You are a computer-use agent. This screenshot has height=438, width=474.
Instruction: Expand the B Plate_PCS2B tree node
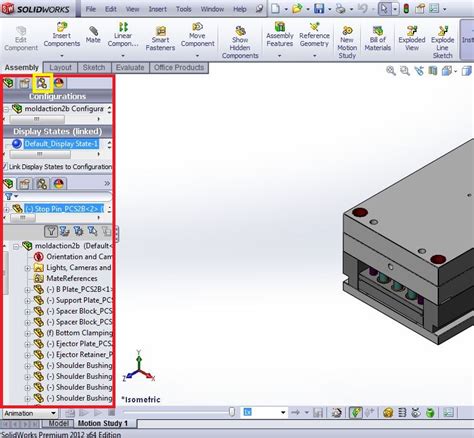click(28, 290)
